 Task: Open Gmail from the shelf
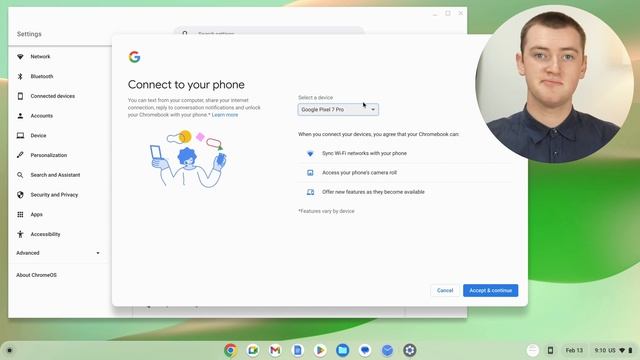(275, 350)
